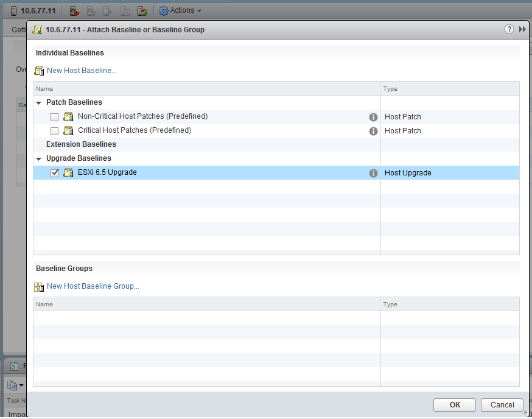The width and height of the screenshot is (532, 419).
Task: Sort individual baselines by Type column
Action: tap(450, 89)
